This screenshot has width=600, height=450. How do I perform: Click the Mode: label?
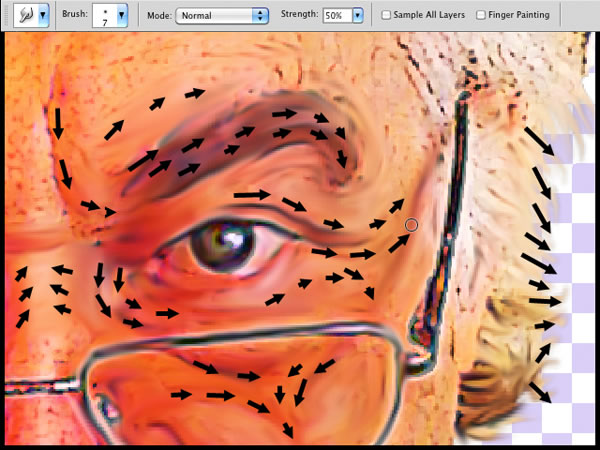(159, 15)
